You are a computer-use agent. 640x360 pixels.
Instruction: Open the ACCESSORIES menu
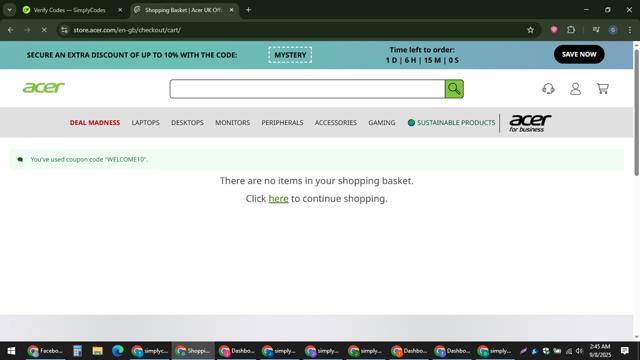click(336, 122)
